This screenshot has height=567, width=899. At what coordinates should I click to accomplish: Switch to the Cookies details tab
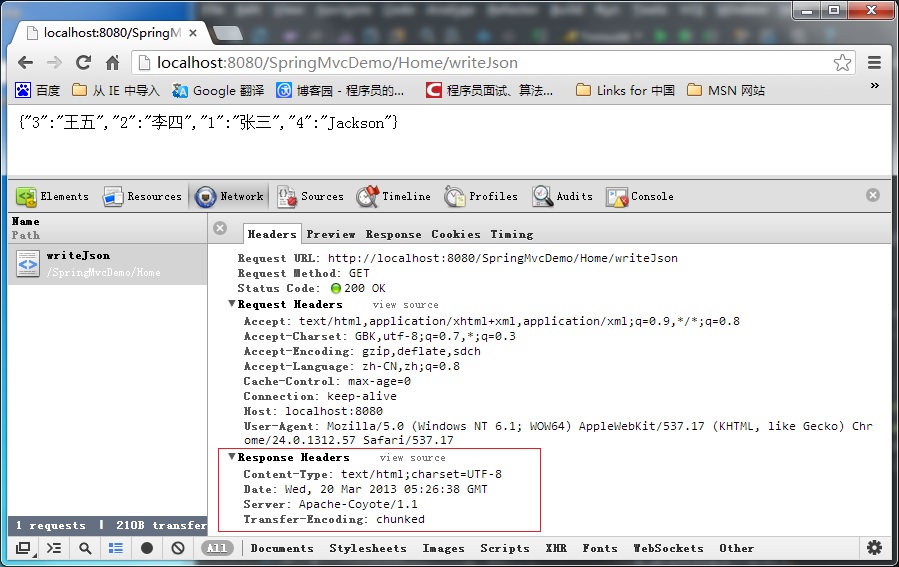(456, 234)
